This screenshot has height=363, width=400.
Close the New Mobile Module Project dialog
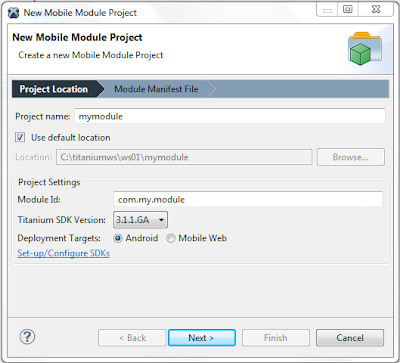tap(376, 10)
